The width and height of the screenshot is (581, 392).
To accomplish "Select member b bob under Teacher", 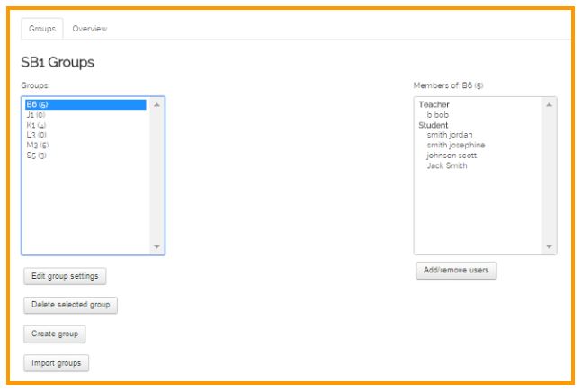I will pyautogui.click(x=438, y=115).
